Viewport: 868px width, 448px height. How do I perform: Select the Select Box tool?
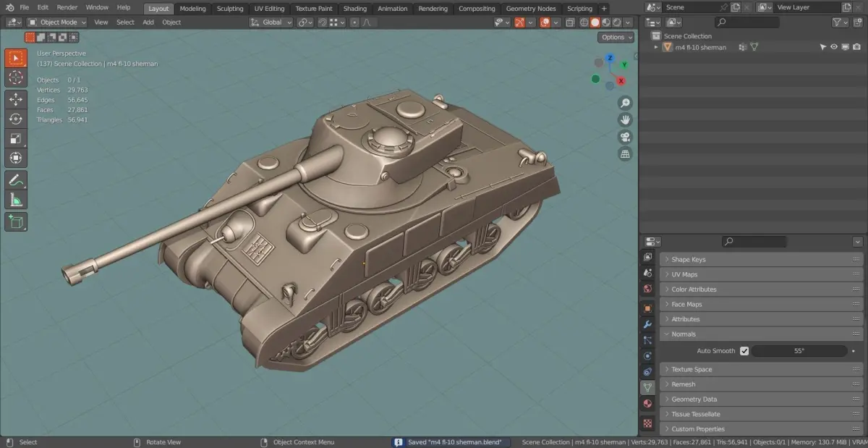pos(16,58)
